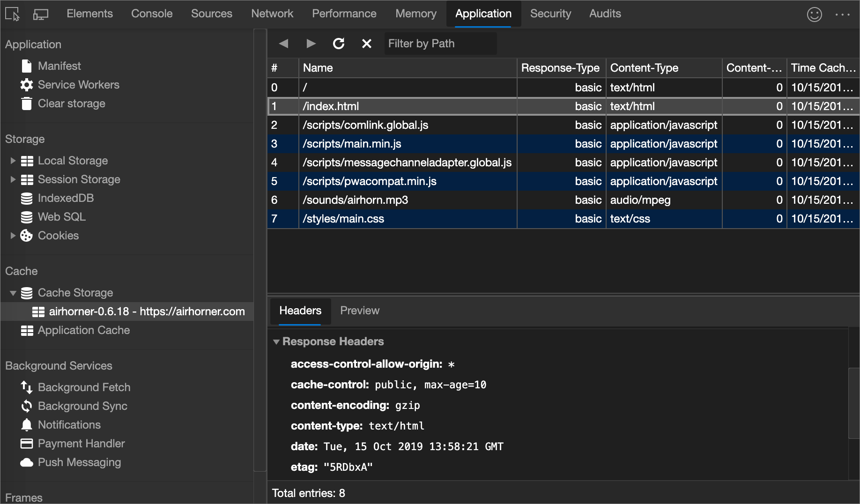The width and height of the screenshot is (860, 504).
Task: Toggle the device toolbar
Action: (40, 14)
